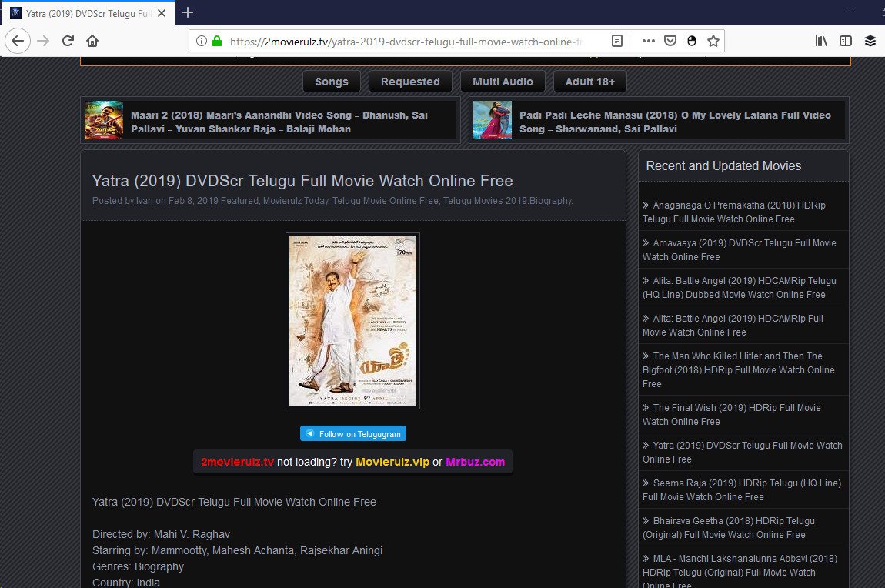Open a new browser tab
The height and width of the screenshot is (588, 885).
(188, 12)
